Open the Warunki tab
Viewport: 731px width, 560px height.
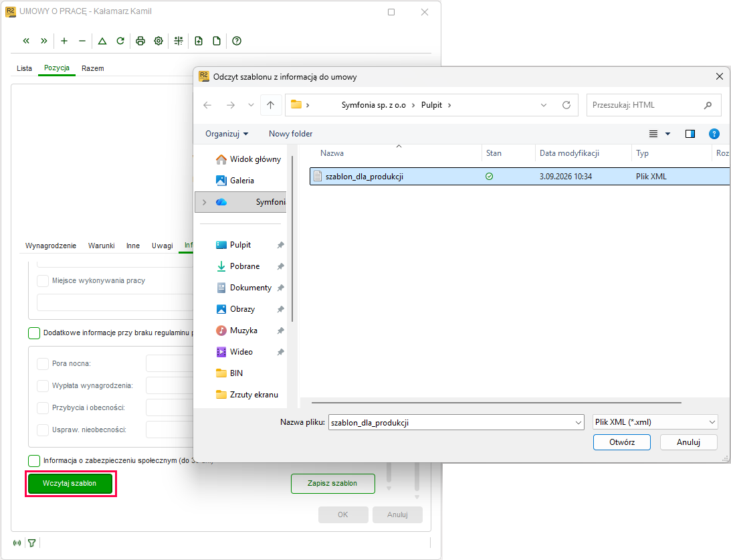101,246
